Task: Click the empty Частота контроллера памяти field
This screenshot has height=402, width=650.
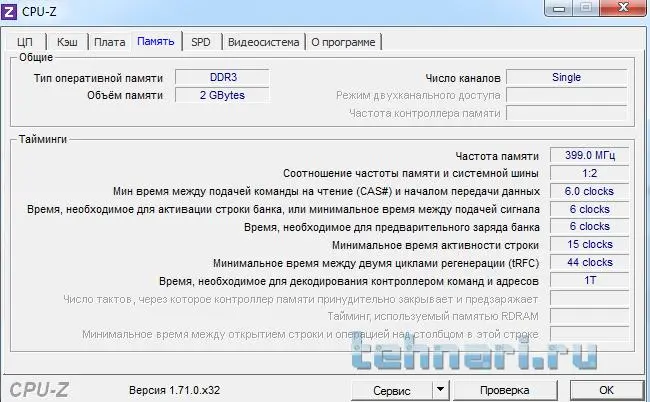Action: pyautogui.click(x=567, y=113)
